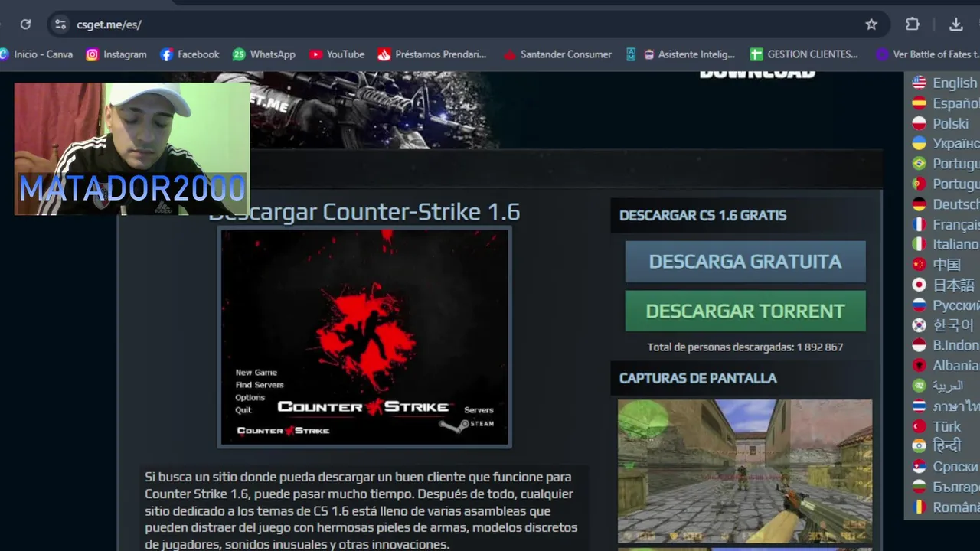Switch site language to Español
Image resolution: width=980 pixels, height=551 pixels.
tap(946, 103)
